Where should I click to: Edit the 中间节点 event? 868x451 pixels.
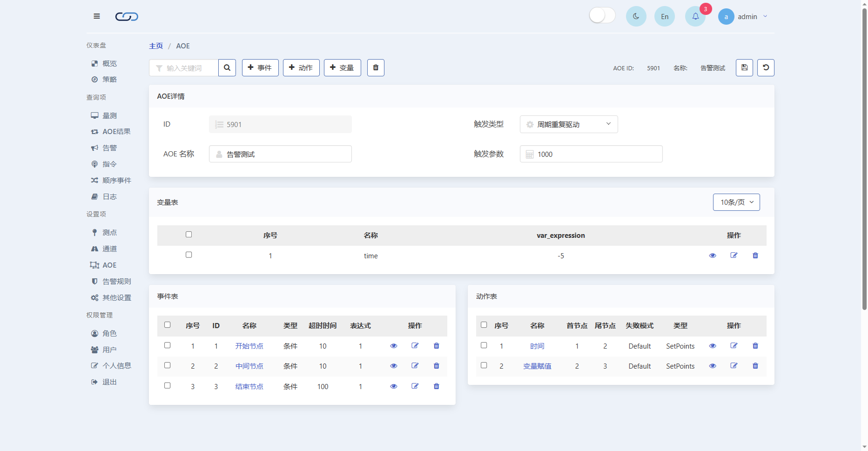[415, 366]
